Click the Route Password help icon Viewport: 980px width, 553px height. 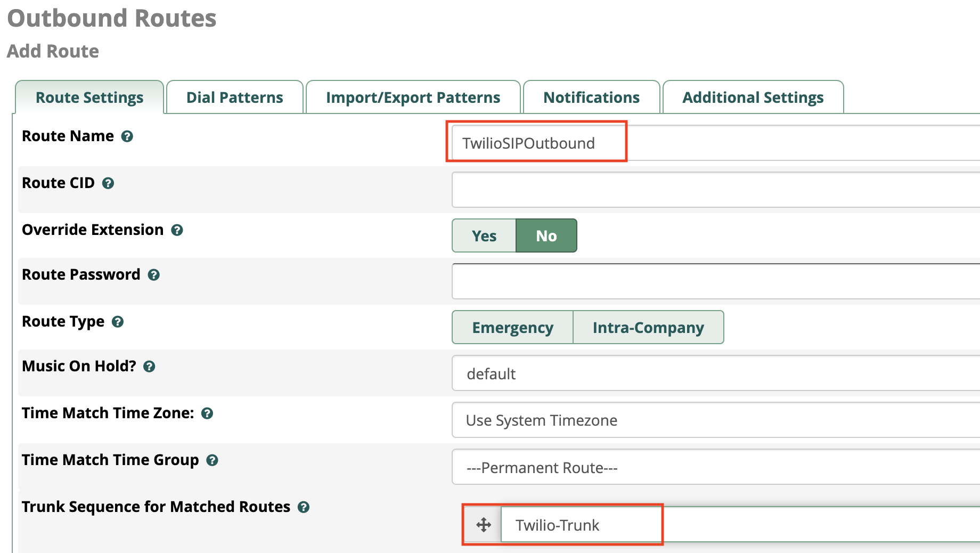(154, 275)
